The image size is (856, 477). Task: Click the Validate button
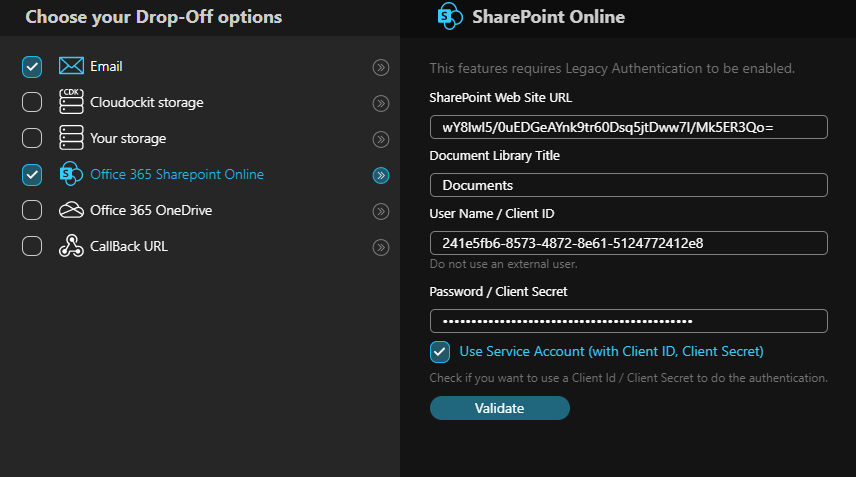click(500, 408)
